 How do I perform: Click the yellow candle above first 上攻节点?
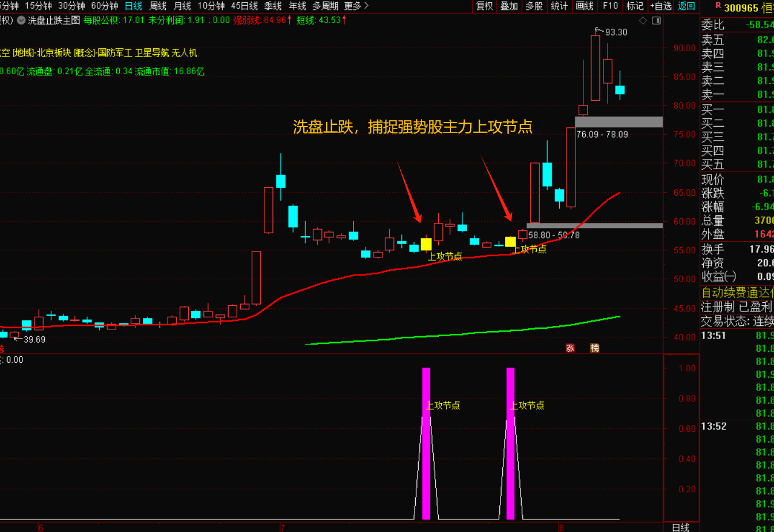(x=426, y=244)
